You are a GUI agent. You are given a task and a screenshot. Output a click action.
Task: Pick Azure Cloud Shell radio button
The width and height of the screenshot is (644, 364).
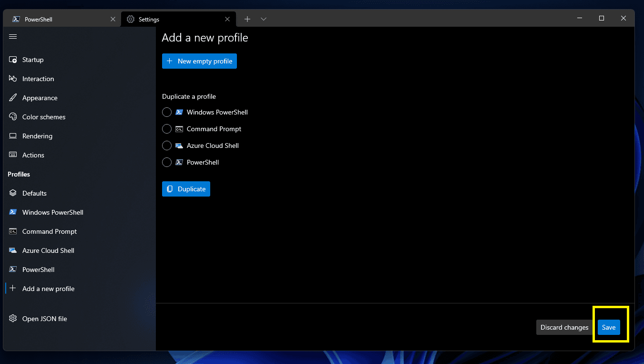[167, 146]
